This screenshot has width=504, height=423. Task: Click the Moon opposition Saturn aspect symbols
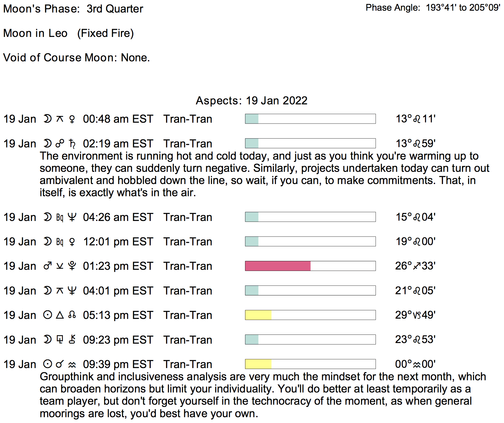click(59, 143)
